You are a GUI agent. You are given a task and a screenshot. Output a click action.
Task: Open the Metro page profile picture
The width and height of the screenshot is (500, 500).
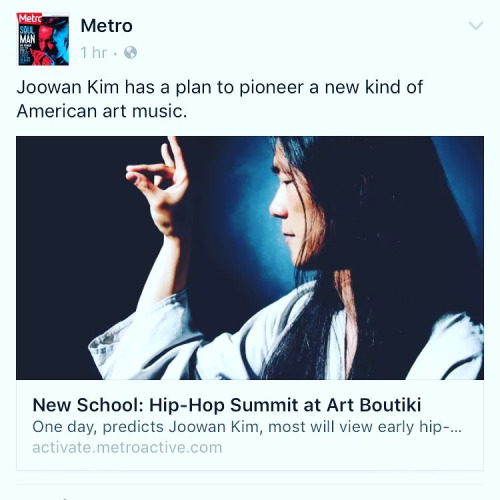pyautogui.click(x=43, y=39)
